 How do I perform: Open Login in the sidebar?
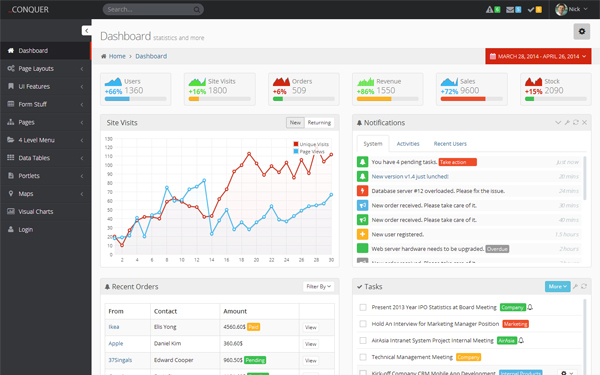46,229
